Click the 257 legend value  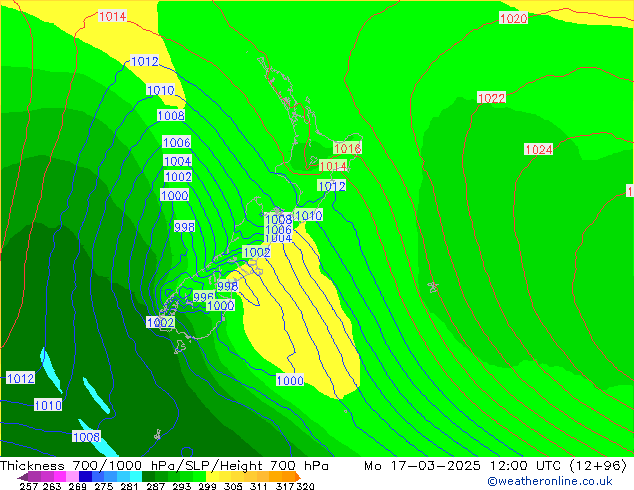29,486
